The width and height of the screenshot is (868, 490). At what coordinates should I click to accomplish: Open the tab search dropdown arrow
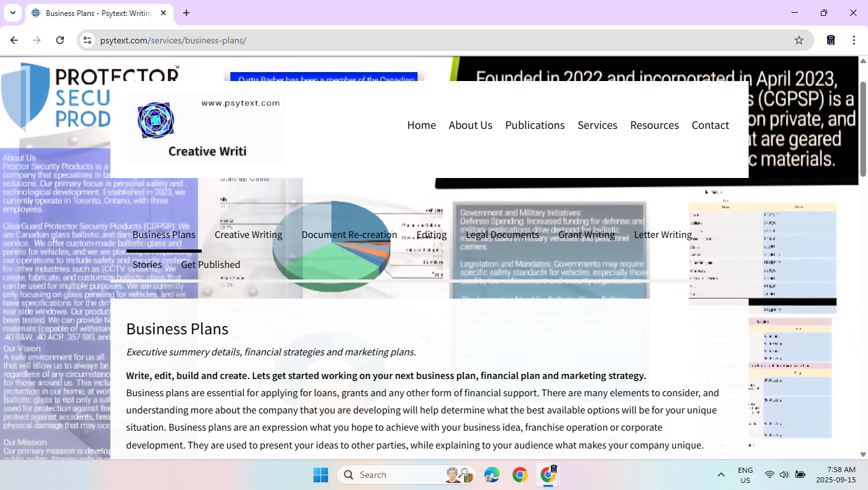click(x=13, y=13)
